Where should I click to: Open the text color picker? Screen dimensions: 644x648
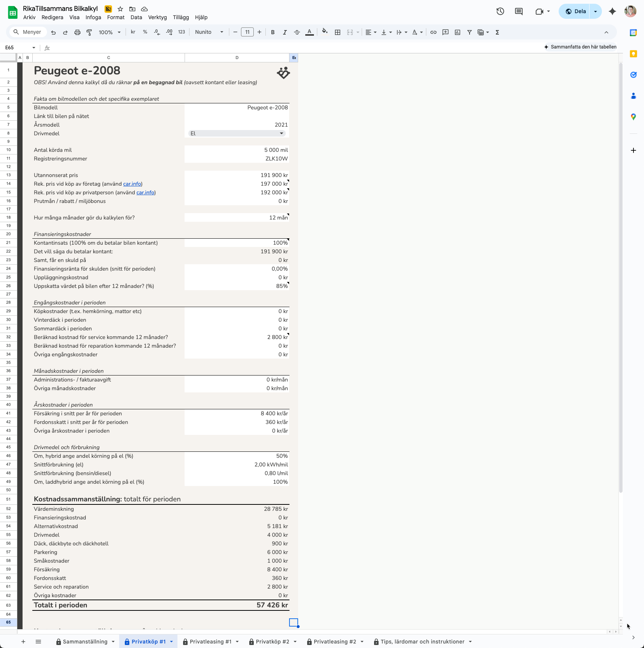(309, 32)
